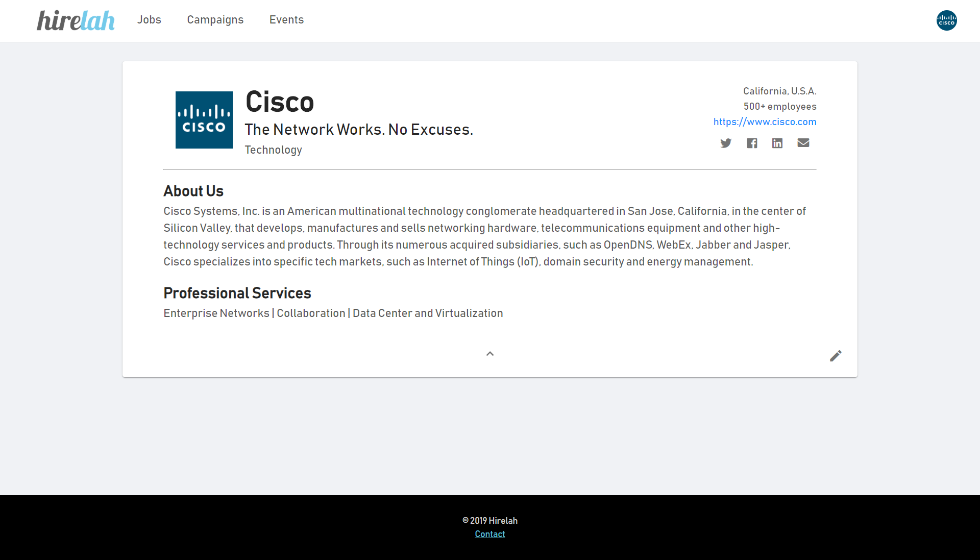980x560 pixels.
Task: Click the email envelope icon
Action: tap(803, 143)
